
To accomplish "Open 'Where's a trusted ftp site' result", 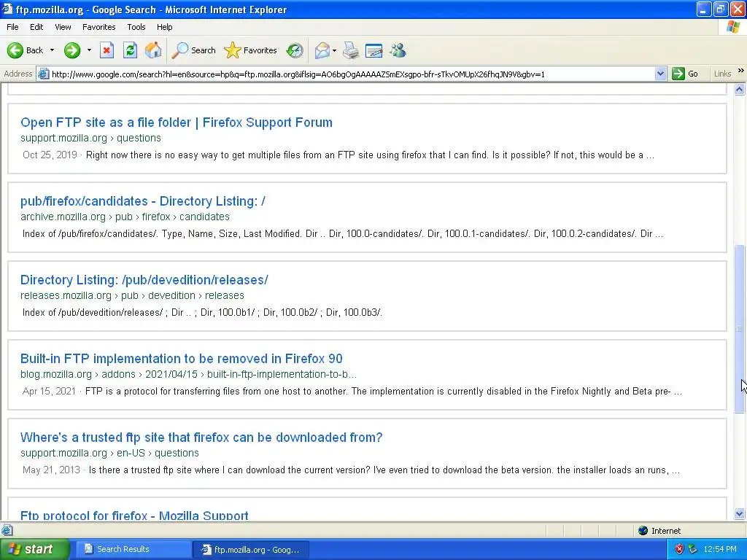I will (201, 437).
